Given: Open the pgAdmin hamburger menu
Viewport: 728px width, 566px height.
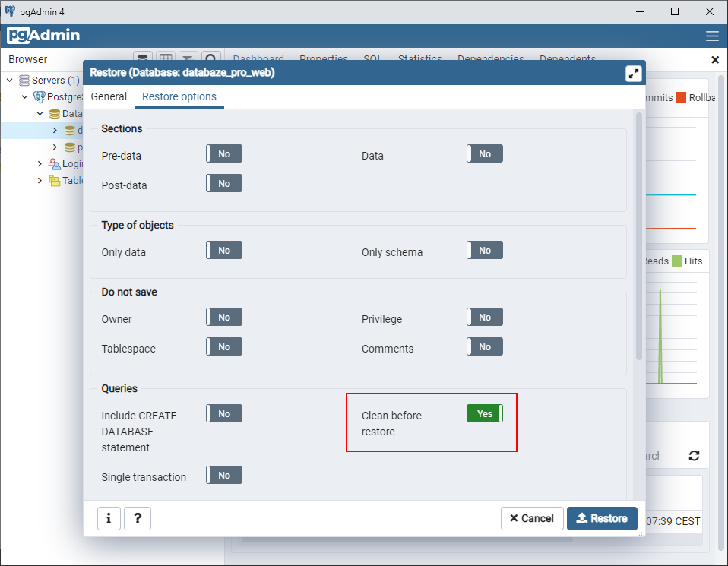Looking at the screenshot, I should click(x=712, y=35).
